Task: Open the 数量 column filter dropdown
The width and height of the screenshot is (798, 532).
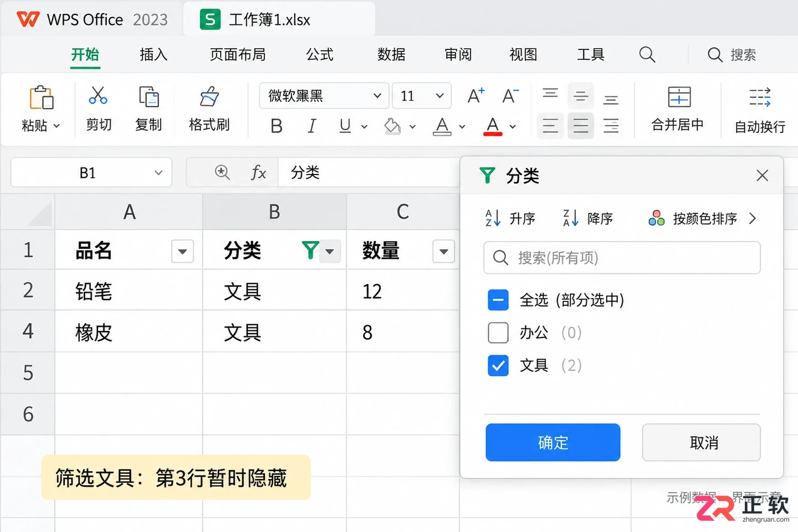Action: tap(443, 252)
